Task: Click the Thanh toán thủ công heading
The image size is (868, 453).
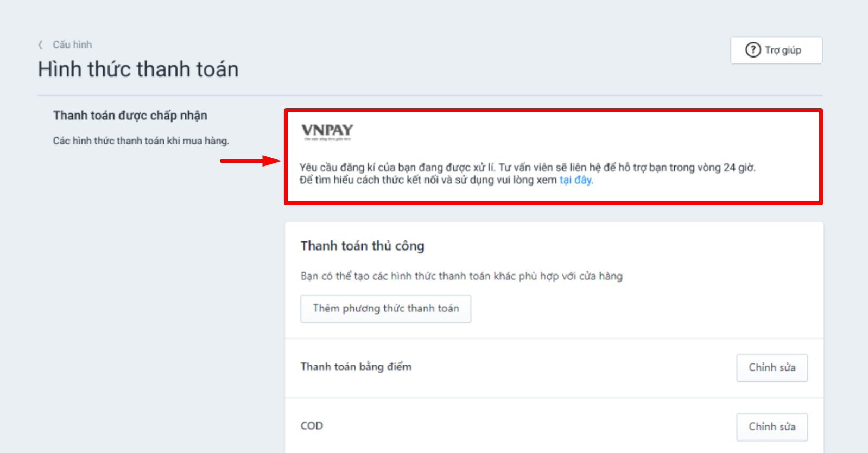Action: [x=363, y=246]
